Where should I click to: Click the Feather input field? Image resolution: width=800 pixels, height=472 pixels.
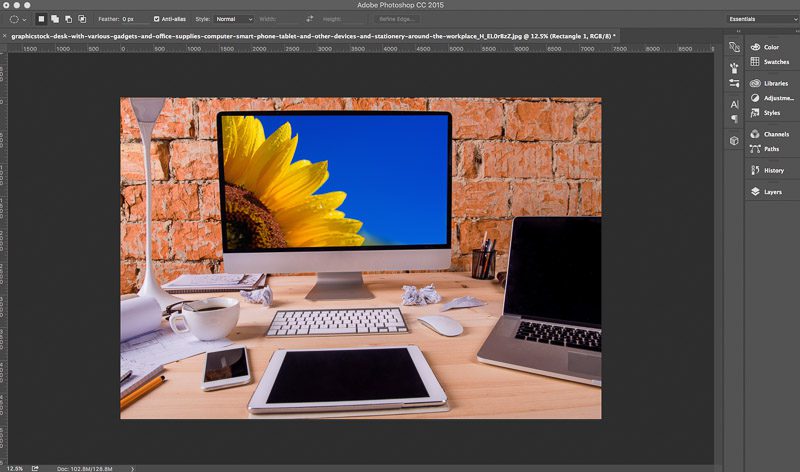[x=134, y=19]
